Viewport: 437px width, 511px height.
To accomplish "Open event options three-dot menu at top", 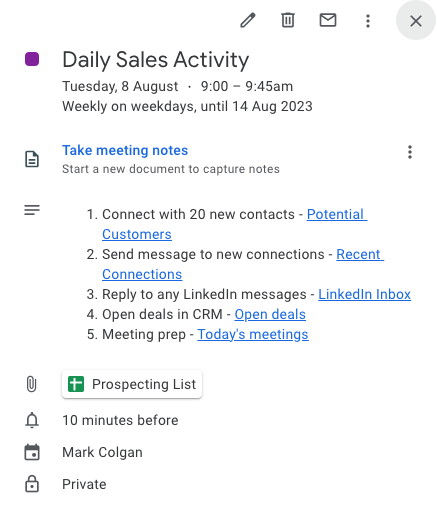I will pyautogui.click(x=368, y=21).
